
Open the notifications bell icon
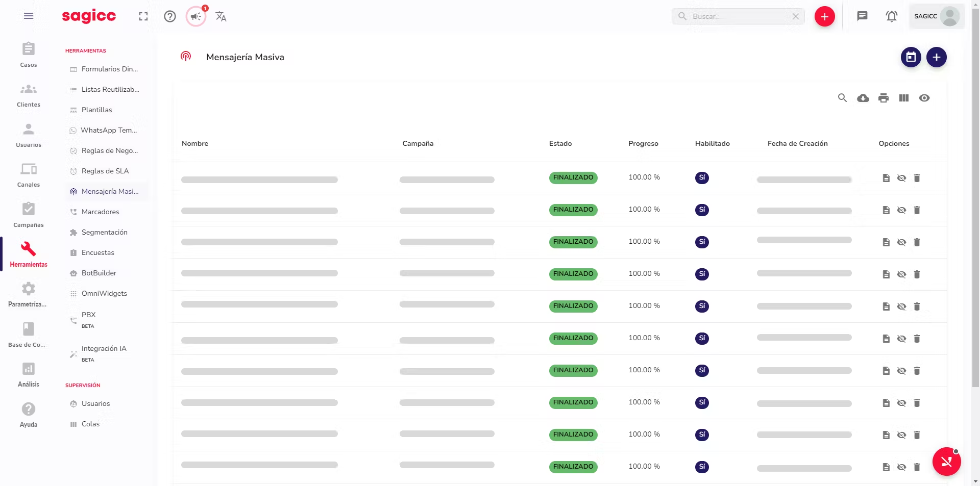coord(891,16)
